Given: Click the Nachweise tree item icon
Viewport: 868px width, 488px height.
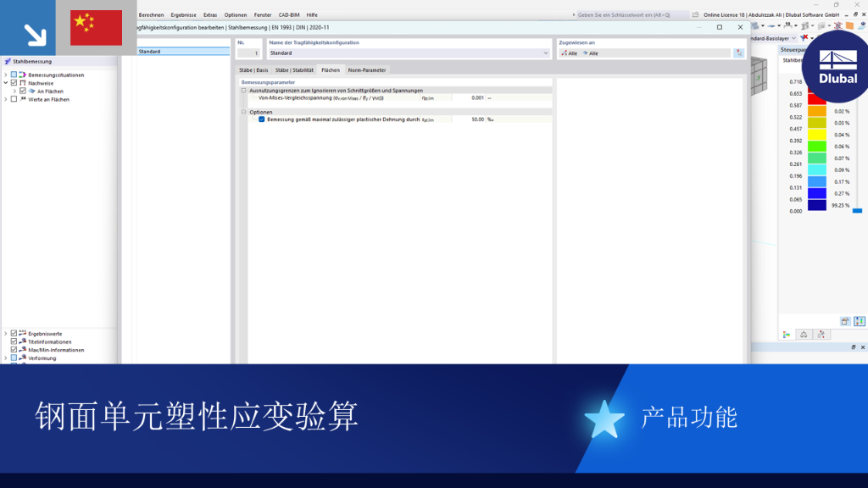Looking at the screenshot, I should tap(23, 83).
